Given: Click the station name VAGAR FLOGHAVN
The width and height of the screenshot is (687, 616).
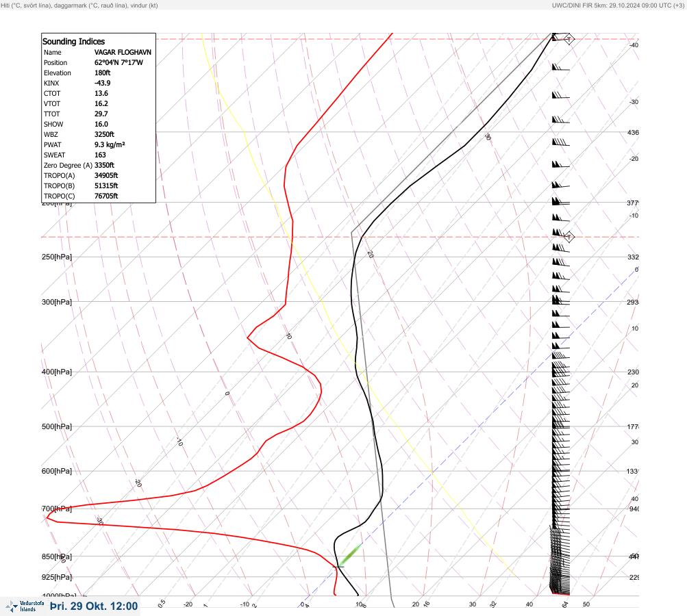Looking at the screenshot, I should (x=123, y=52).
